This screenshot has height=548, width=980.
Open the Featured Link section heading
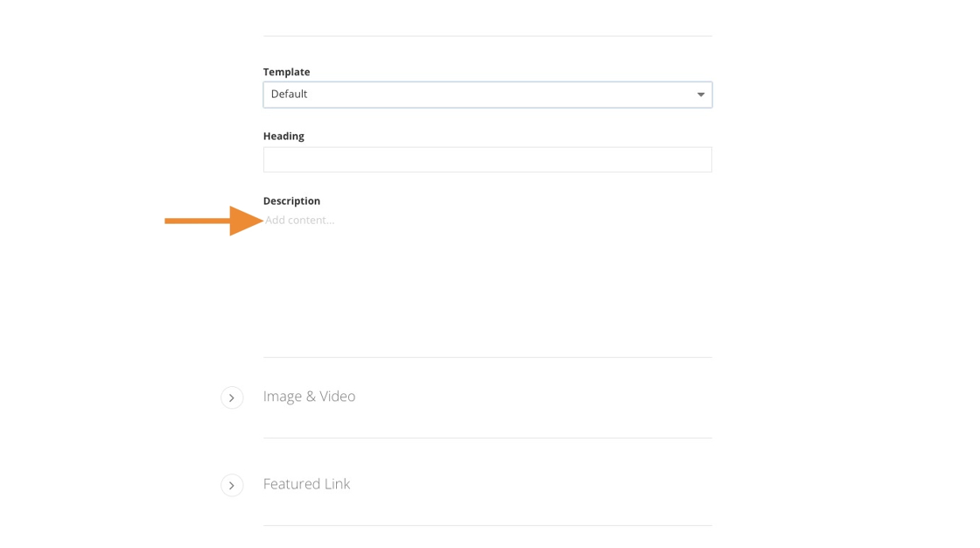[x=306, y=484]
